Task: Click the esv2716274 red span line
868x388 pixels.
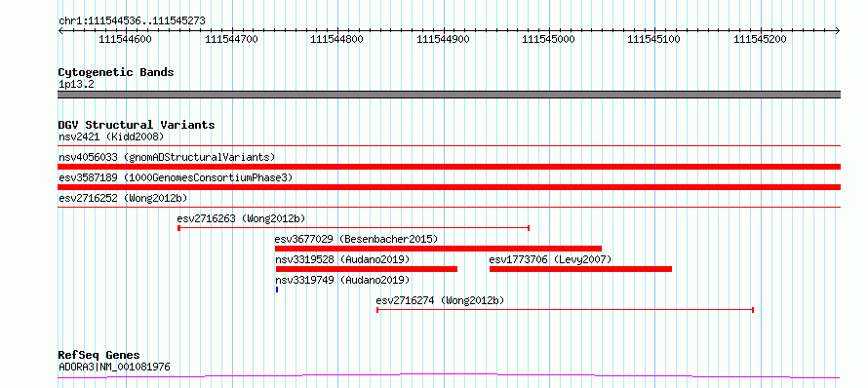Action: point(566,310)
